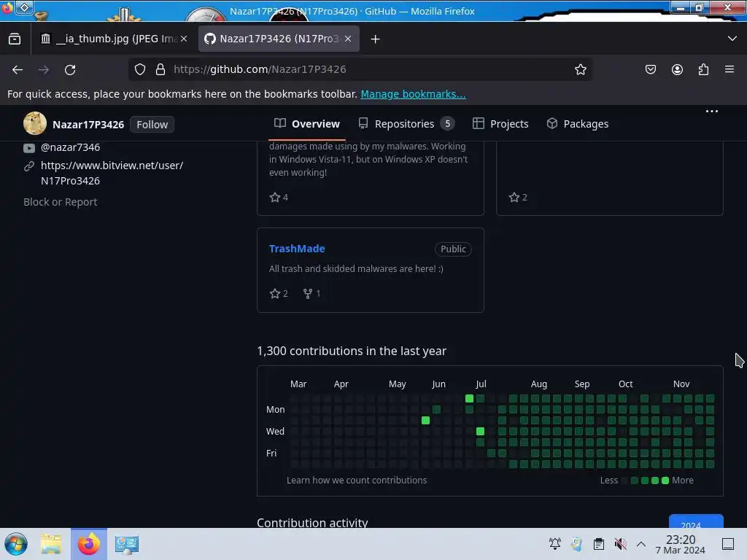This screenshot has width=747, height=560.
Task: Select the Nazar17P3426 GitHub tab
Action: [x=279, y=39]
